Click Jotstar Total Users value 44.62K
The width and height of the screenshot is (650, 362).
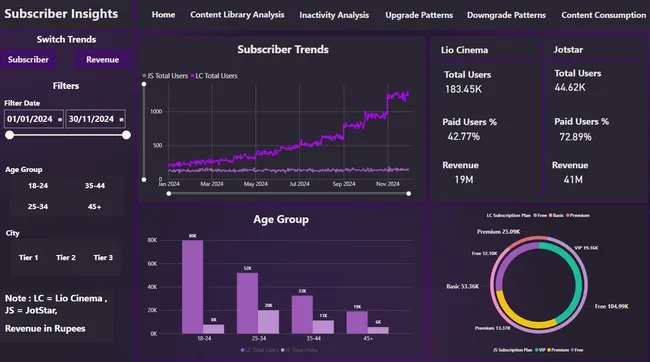570,87
